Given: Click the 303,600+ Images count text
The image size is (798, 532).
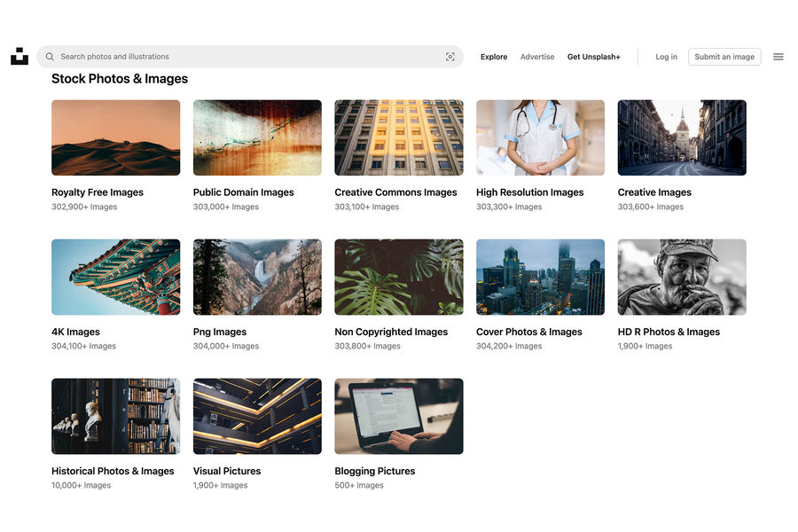Looking at the screenshot, I should pyautogui.click(x=651, y=207).
